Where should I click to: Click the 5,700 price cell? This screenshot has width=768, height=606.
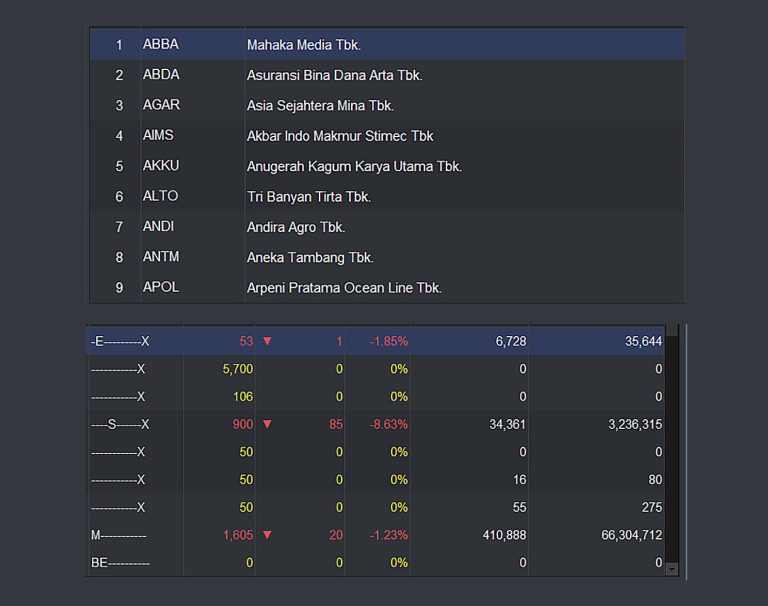[238, 369]
